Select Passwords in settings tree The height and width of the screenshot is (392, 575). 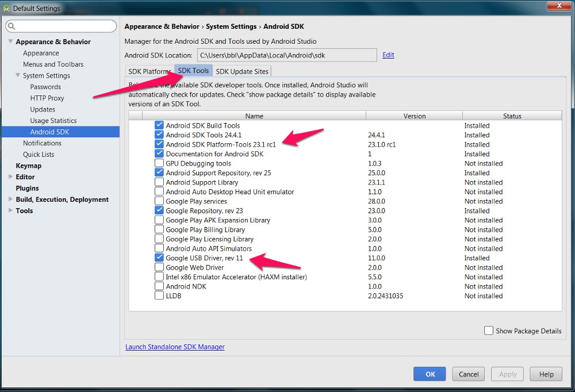[45, 87]
